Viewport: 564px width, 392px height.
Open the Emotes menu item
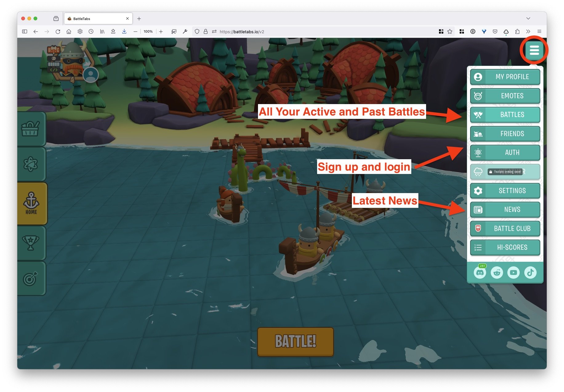pyautogui.click(x=505, y=96)
